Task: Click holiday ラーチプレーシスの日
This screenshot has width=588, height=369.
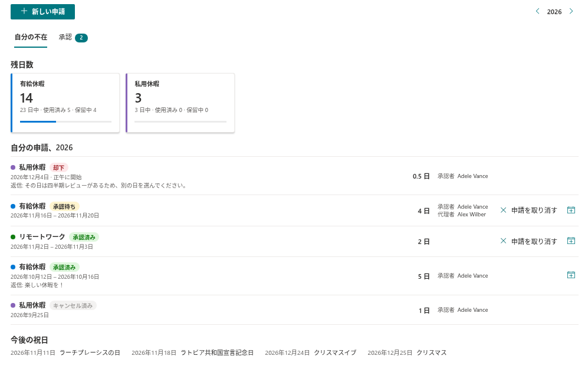Action: (x=90, y=352)
